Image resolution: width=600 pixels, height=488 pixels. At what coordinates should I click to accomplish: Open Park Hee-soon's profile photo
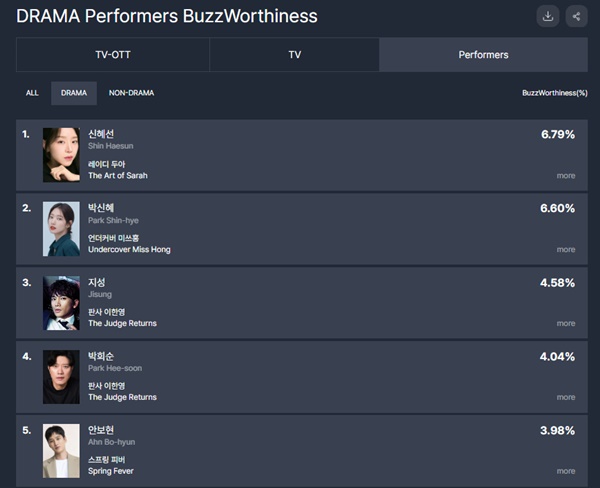(x=61, y=377)
